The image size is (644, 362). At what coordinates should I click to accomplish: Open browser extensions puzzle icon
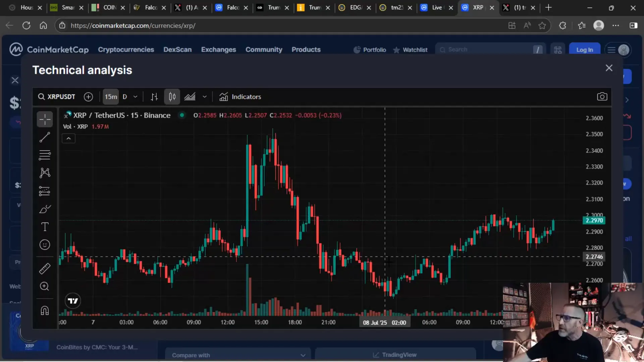click(x=562, y=25)
